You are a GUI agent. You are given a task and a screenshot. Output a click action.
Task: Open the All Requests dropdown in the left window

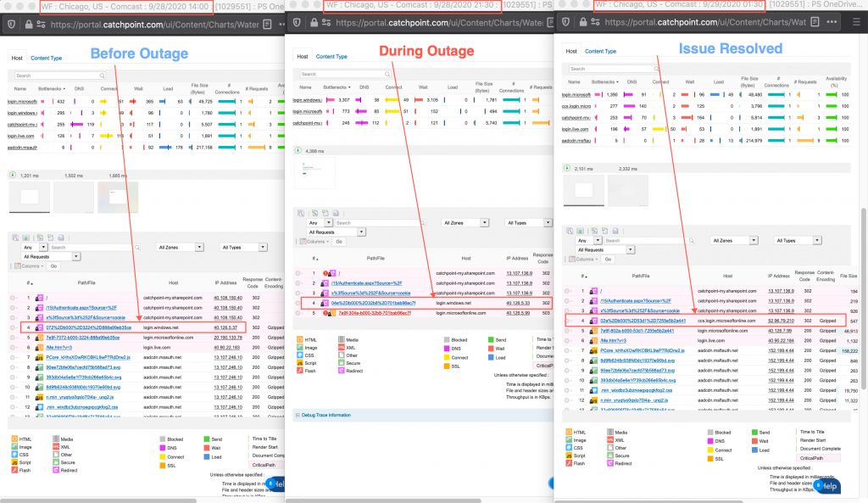[x=51, y=256]
